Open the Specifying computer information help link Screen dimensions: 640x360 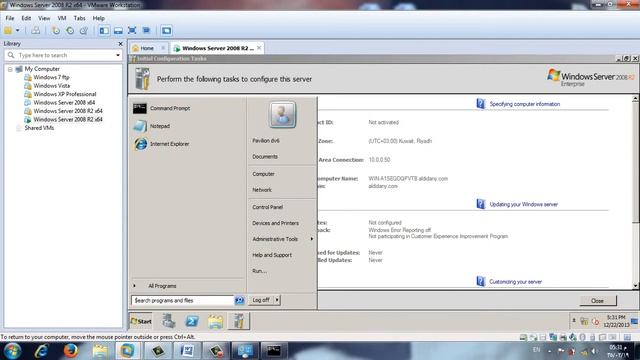tap(525, 104)
